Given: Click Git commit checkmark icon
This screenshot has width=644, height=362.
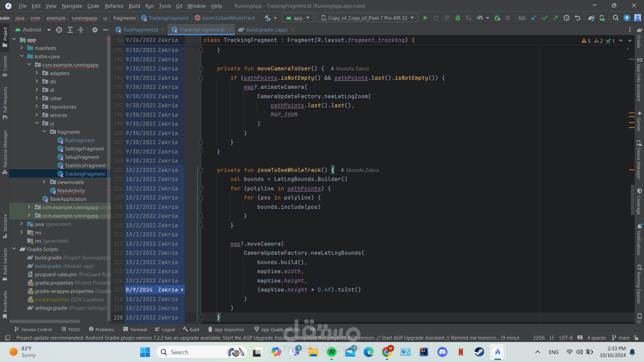Looking at the screenshot, I should [x=545, y=18].
